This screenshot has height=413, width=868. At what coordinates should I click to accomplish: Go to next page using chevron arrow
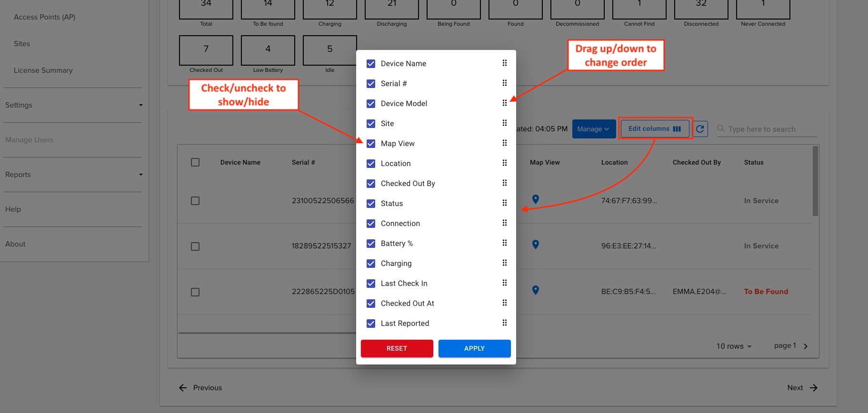coord(806,346)
